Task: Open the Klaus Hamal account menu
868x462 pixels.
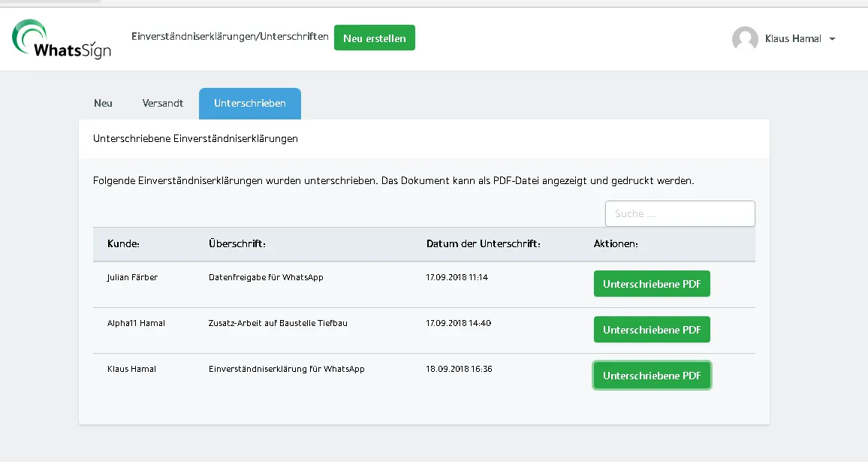Action: (x=793, y=39)
